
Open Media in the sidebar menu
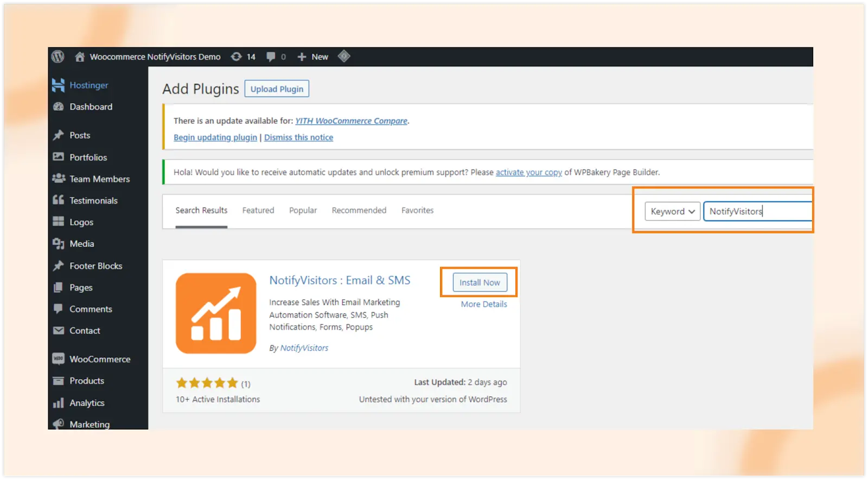tap(81, 244)
